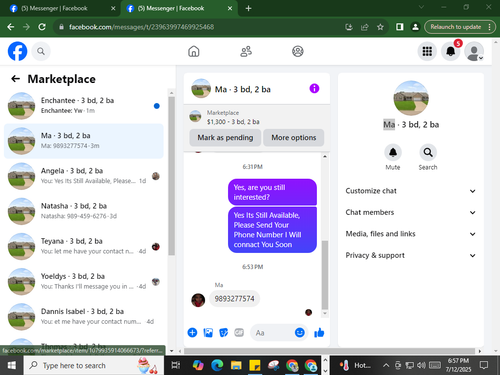Open Task View on the taskbar

[176, 365]
